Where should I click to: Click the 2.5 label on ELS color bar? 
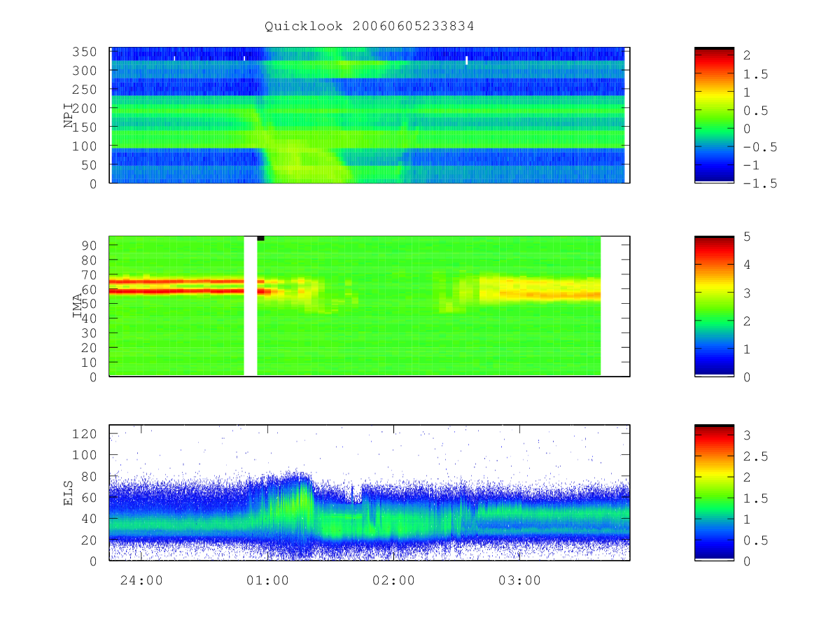(x=755, y=456)
